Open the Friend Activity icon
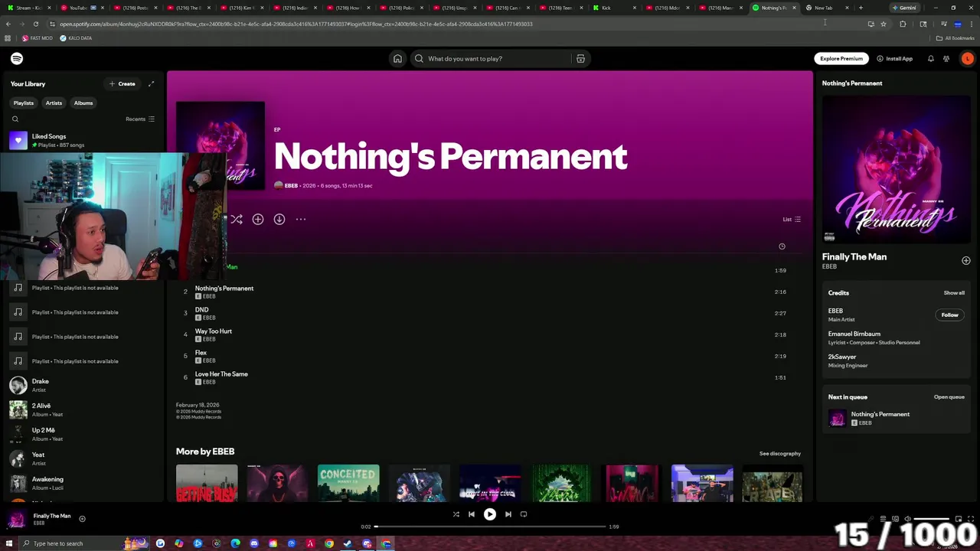This screenshot has height=551, width=980. [x=946, y=58]
